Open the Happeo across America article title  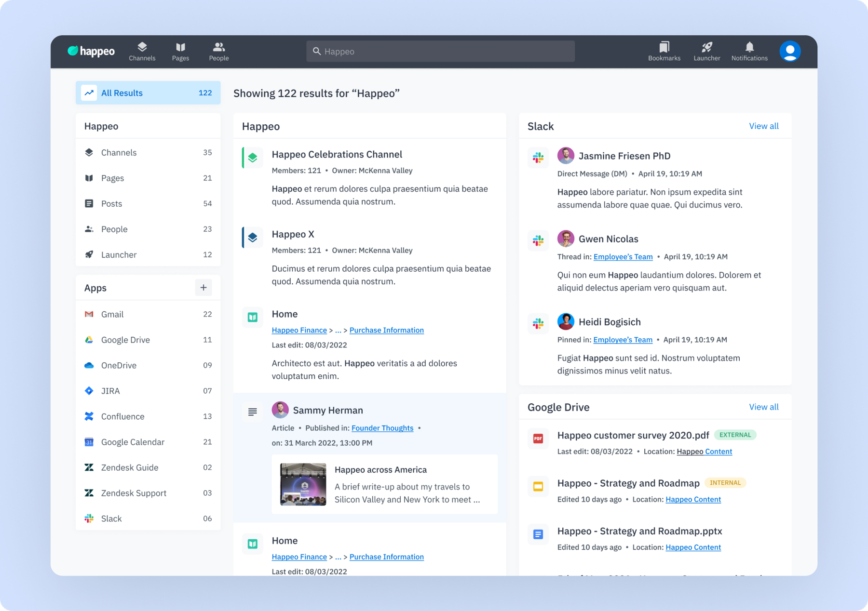(380, 470)
